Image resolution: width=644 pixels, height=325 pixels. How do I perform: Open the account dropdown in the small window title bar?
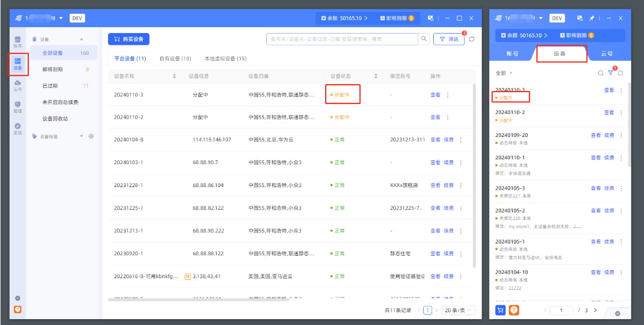tap(542, 18)
